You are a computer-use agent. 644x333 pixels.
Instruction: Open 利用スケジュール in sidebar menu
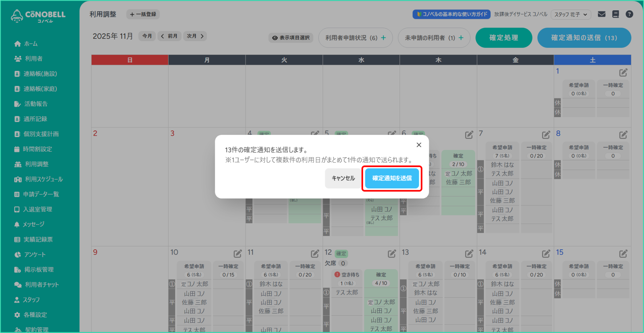(x=44, y=179)
